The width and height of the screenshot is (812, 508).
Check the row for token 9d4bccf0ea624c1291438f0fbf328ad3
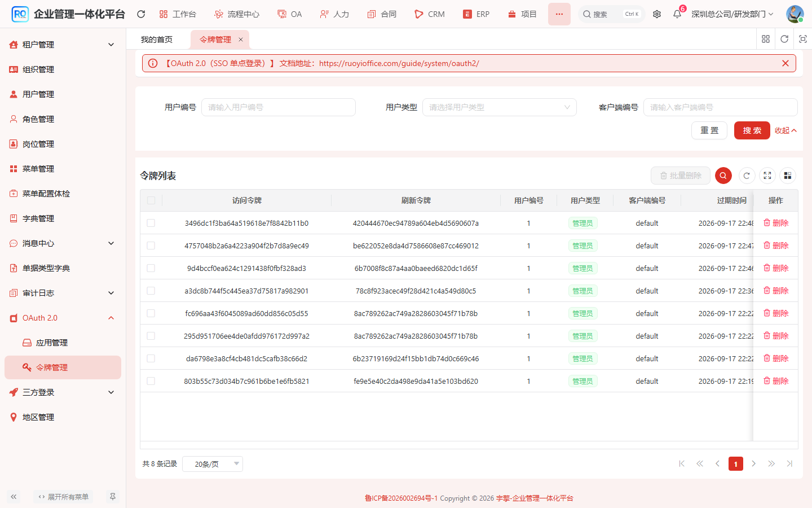click(x=151, y=268)
